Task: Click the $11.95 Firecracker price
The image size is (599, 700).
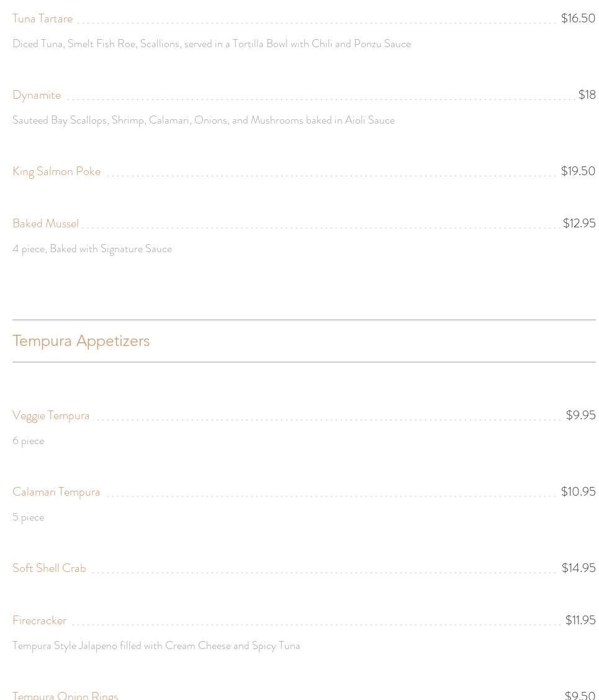Action: click(x=580, y=620)
